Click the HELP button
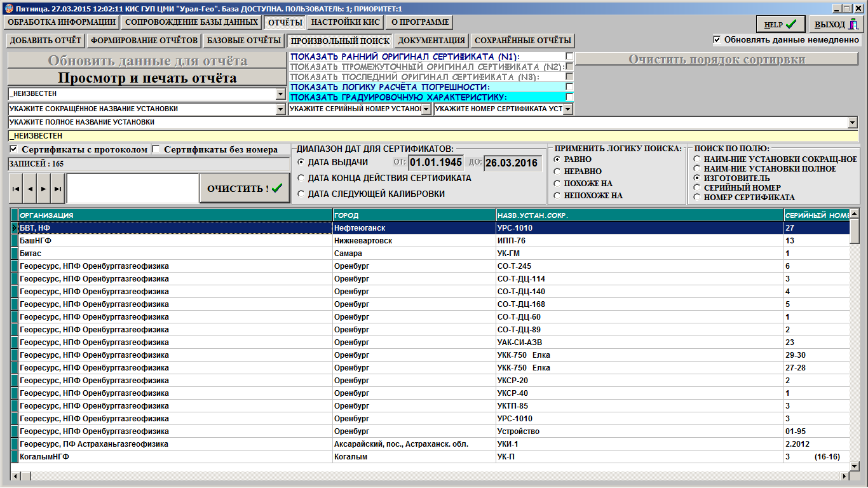This screenshot has height=488, width=868. [780, 25]
